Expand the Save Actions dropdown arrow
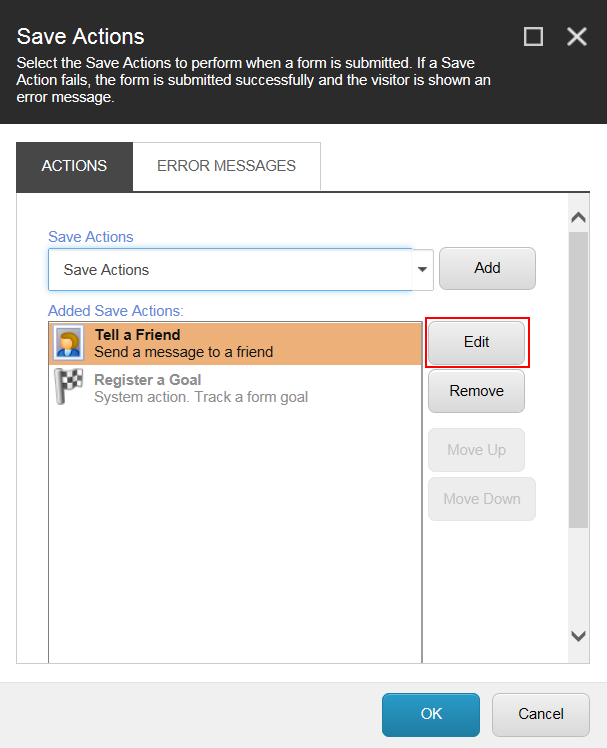 click(422, 270)
